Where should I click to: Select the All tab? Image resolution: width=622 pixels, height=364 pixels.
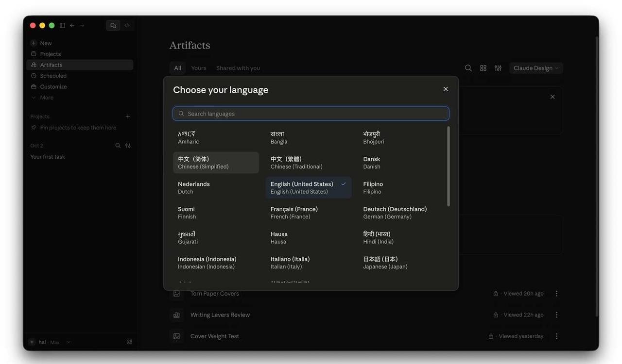[x=178, y=68]
